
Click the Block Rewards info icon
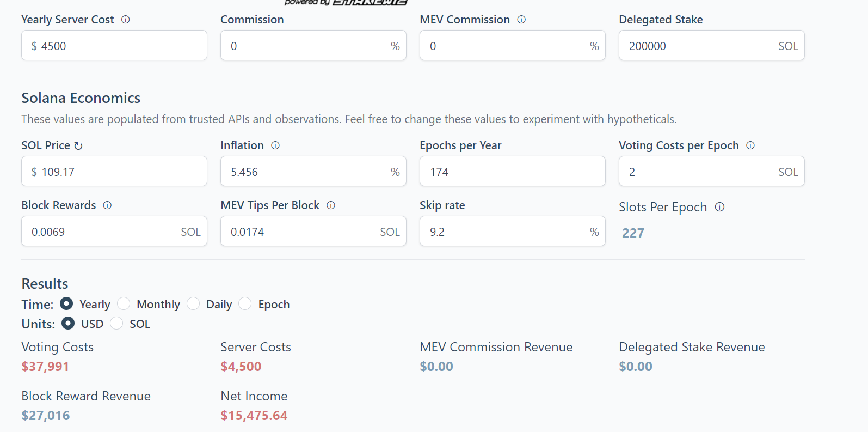(107, 205)
